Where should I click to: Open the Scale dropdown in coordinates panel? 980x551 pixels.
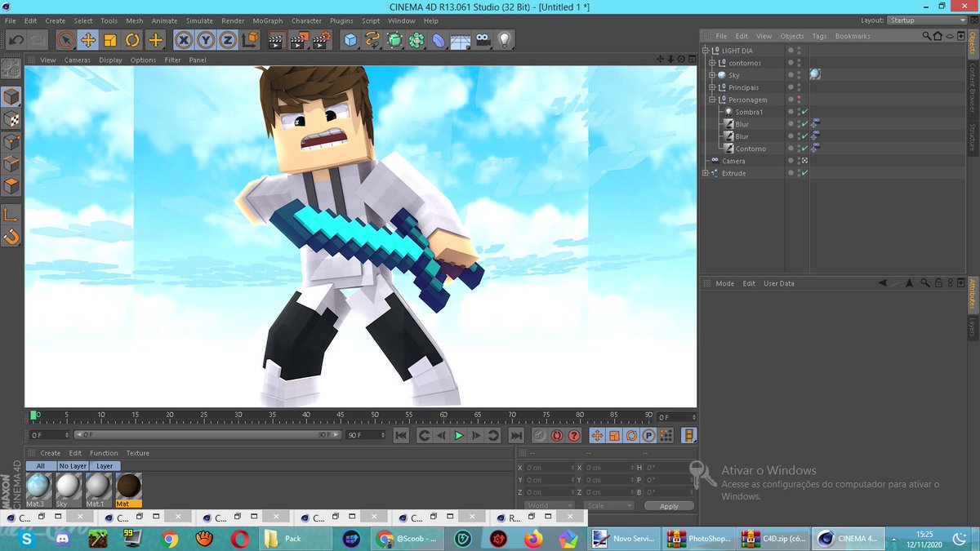tap(609, 506)
